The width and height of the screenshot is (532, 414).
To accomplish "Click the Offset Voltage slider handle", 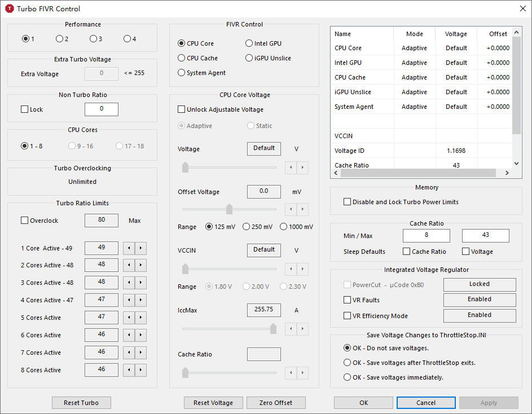I will (x=229, y=209).
